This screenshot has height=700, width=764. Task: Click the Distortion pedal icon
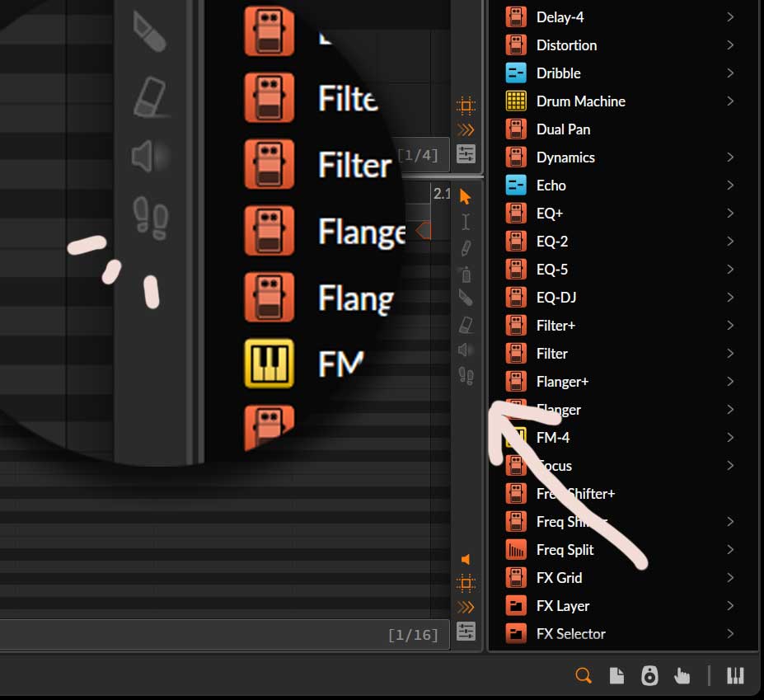coord(516,45)
